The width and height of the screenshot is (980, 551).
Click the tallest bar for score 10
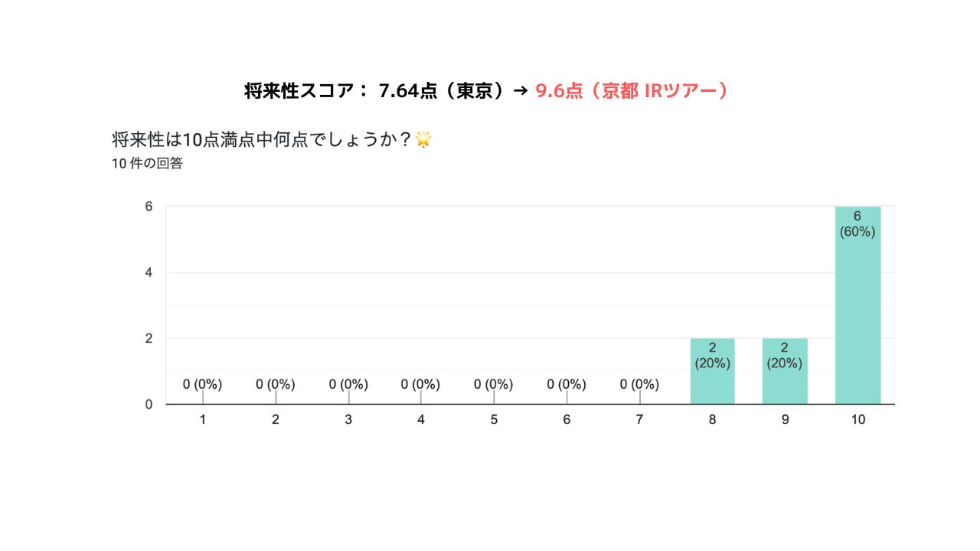pyautogui.click(x=857, y=305)
